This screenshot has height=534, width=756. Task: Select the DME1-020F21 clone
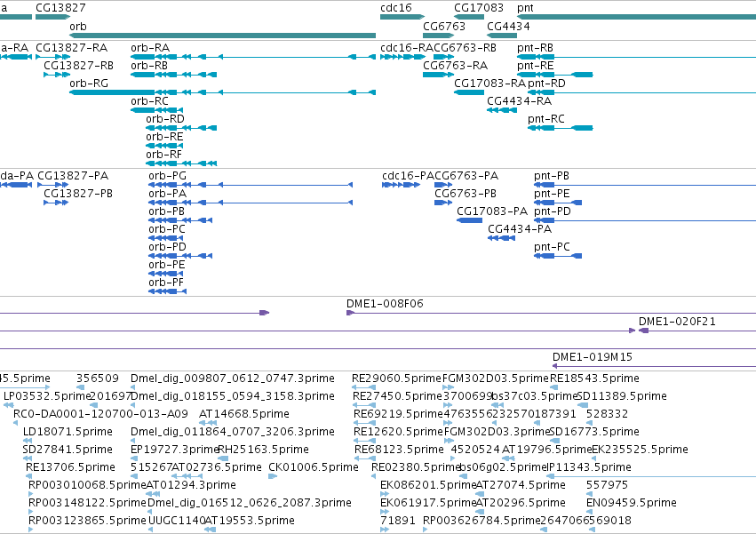(x=677, y=322)
